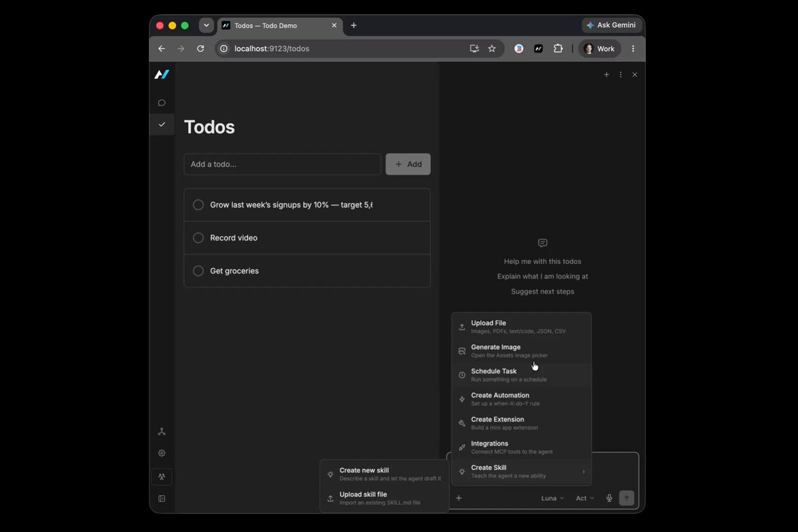This screenshot has height=532, width=798.
Task: Click the Suggest next steps prompt
Action: [543, 291]
